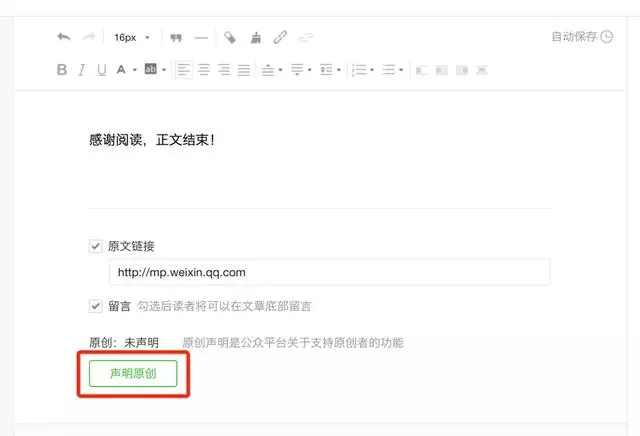Toggle underline formatting
This screenshot has height=436, width=640.
101,70
